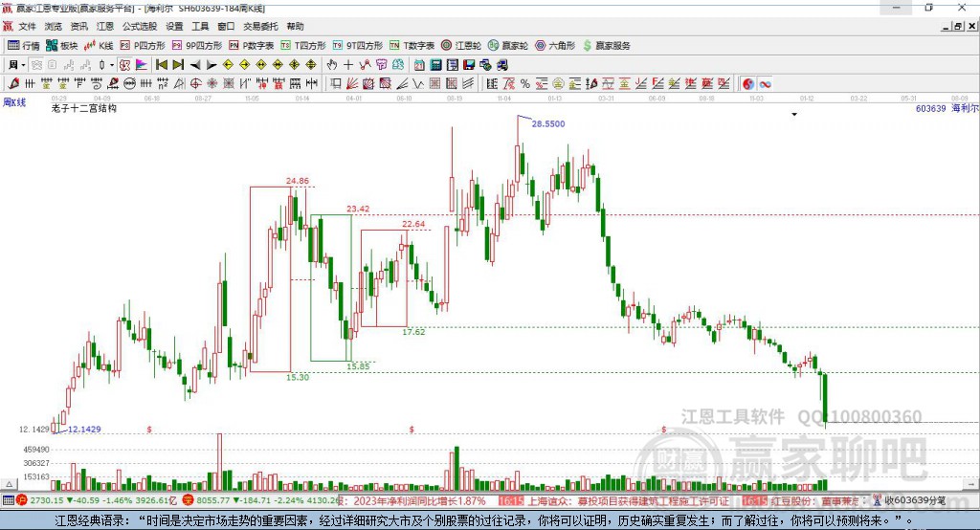Open the 行情 quotes view

click(x=23, y=46)
